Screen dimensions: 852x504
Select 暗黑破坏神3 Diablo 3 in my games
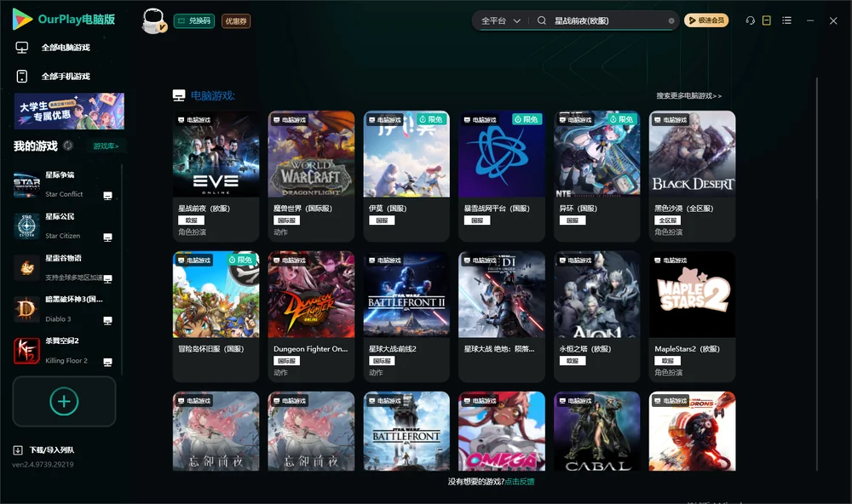(x=64, y=310)
